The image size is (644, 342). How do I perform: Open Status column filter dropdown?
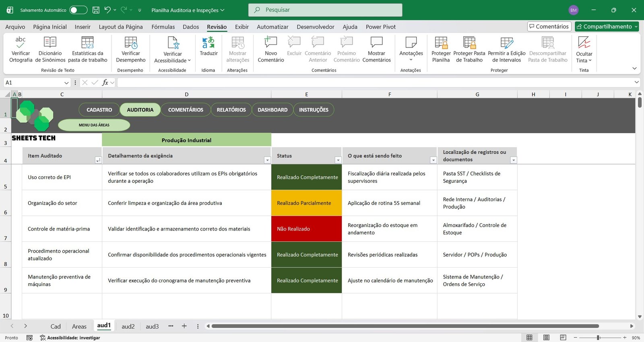(x=338, y=160)
